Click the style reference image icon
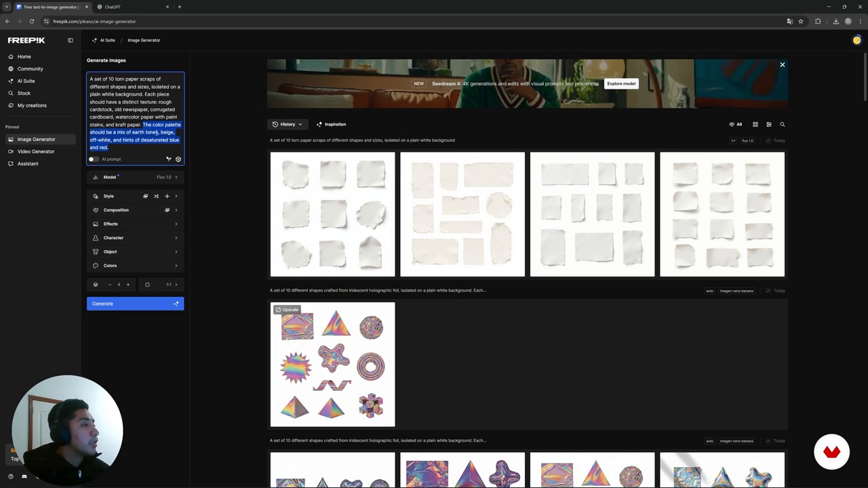 tap(145, 196)
